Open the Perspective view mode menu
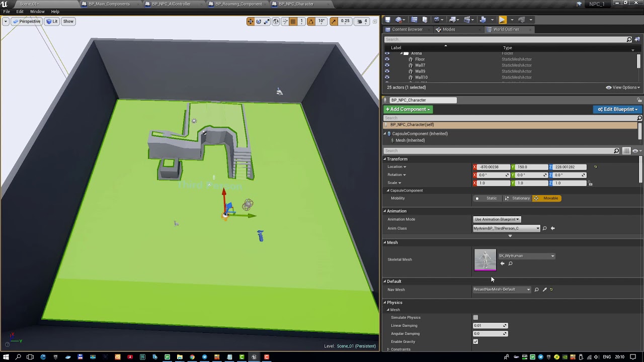The height and width of the screenshot is (362, 644). [x=26, y=21]
